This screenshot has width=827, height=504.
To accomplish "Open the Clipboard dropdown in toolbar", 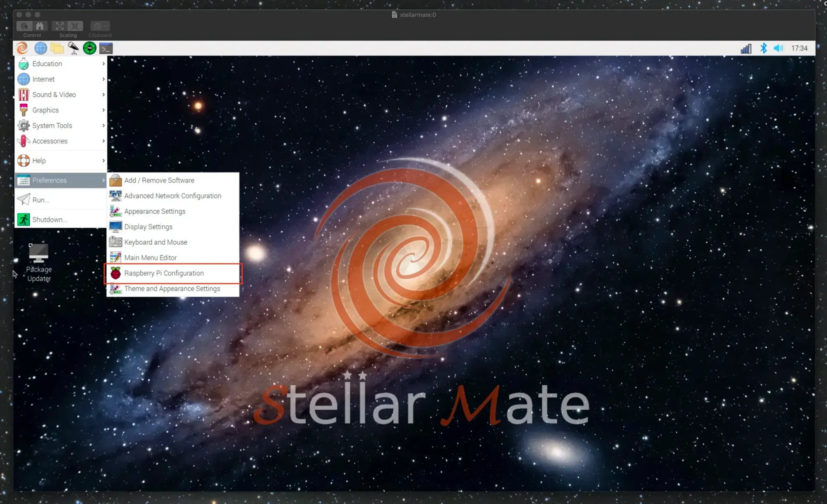I will [100, 26].
